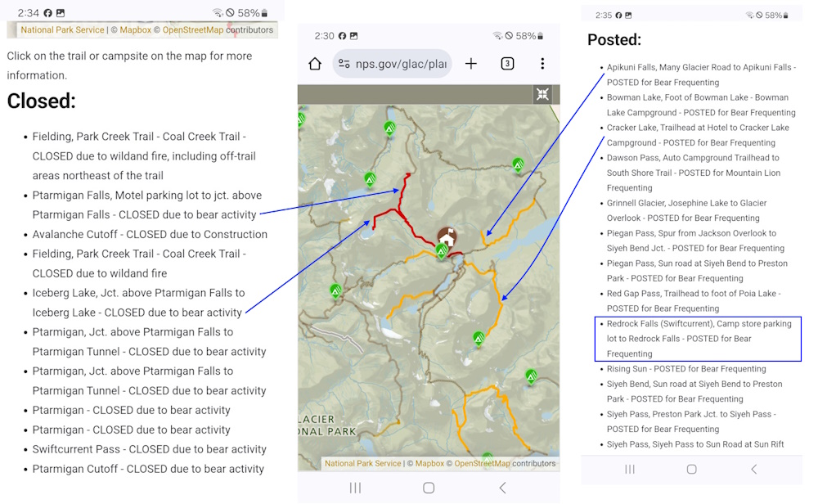The height and width of the screenshot is (504, 818).
Task: Tap the topmost green campground marker on the map
Action: coord(389,128)
